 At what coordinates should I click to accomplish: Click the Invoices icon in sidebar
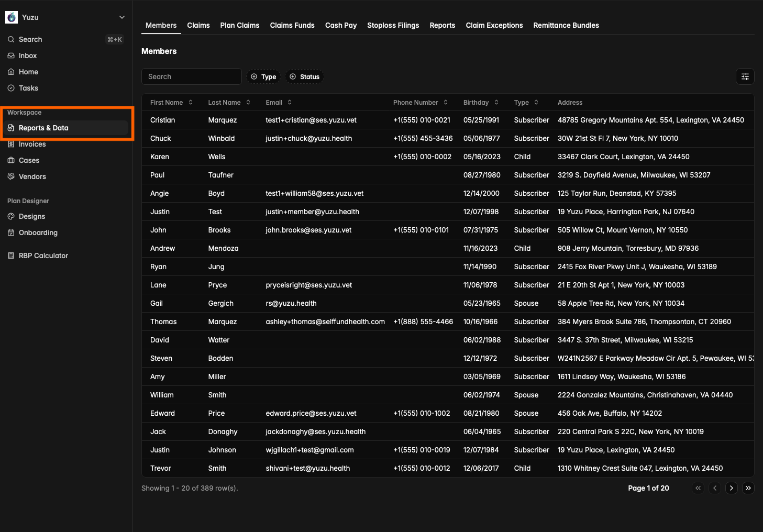tap(11, 144)
